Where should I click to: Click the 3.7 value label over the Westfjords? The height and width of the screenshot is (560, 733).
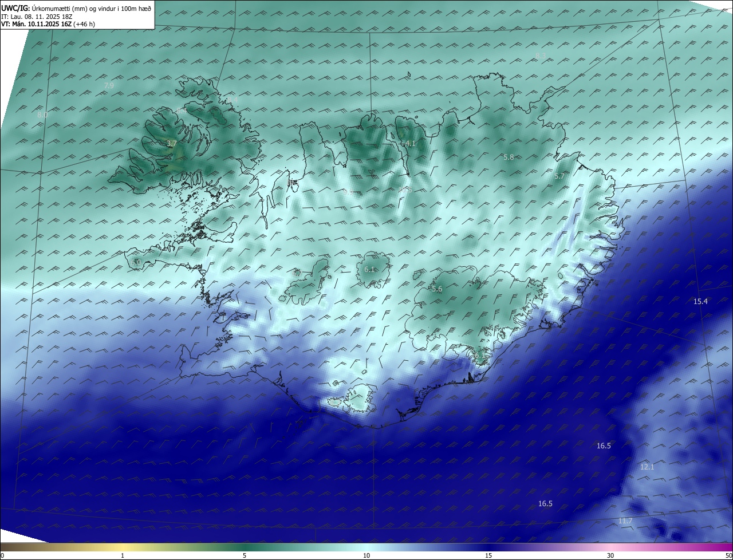[171, 144]
